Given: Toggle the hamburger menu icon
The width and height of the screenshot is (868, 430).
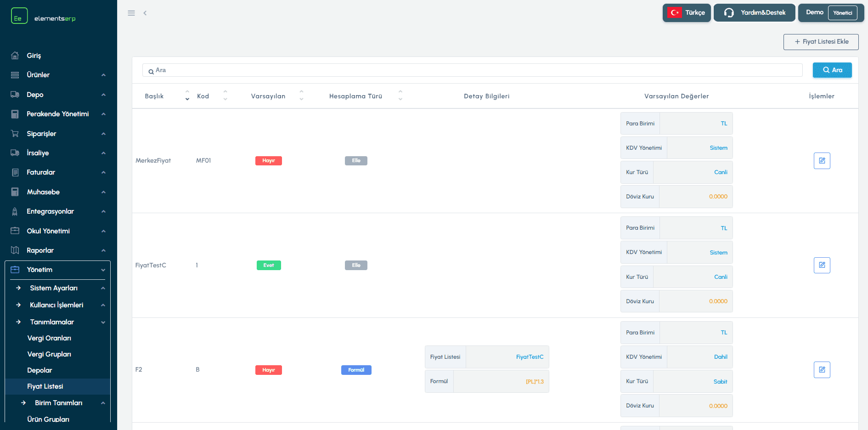Looking at the screenshot, I should tap(131, 13).
